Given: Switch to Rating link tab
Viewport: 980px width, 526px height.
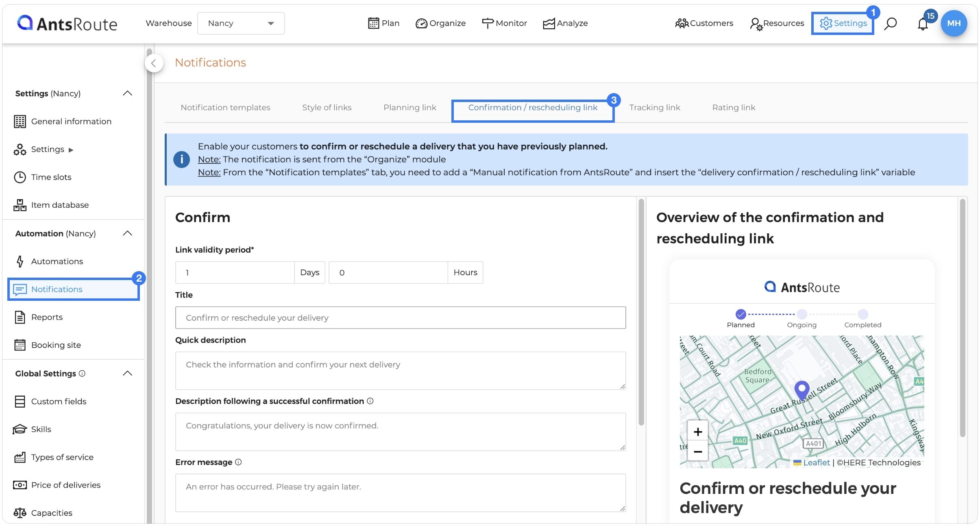Looking at the screenshot, I should click(734, 107).
